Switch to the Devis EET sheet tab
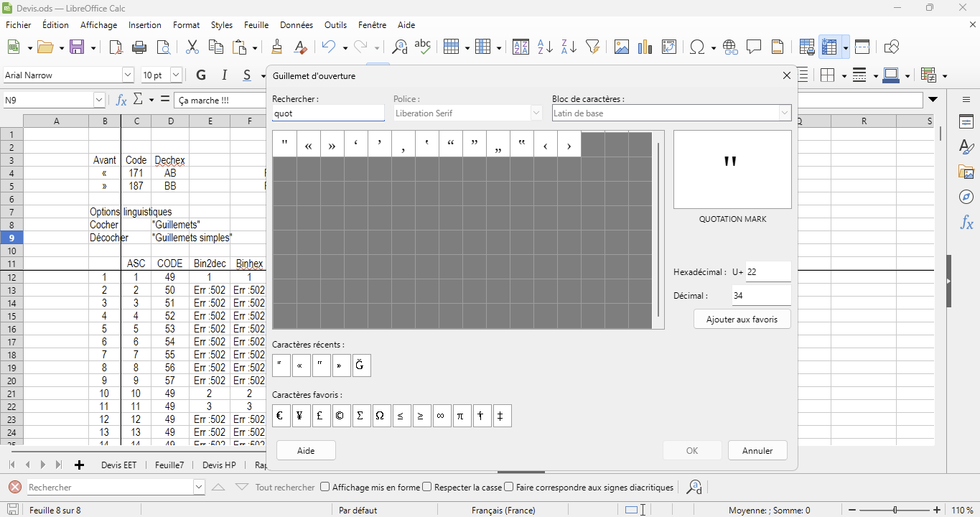Image resolution: width=980 pixels, height=517 pixels. (118, 465)
